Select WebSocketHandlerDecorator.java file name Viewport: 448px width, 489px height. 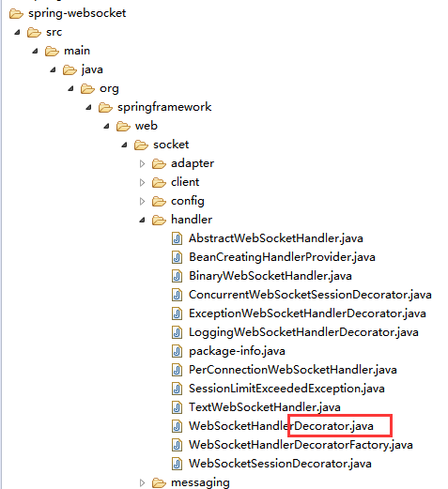tap(281, 426)
